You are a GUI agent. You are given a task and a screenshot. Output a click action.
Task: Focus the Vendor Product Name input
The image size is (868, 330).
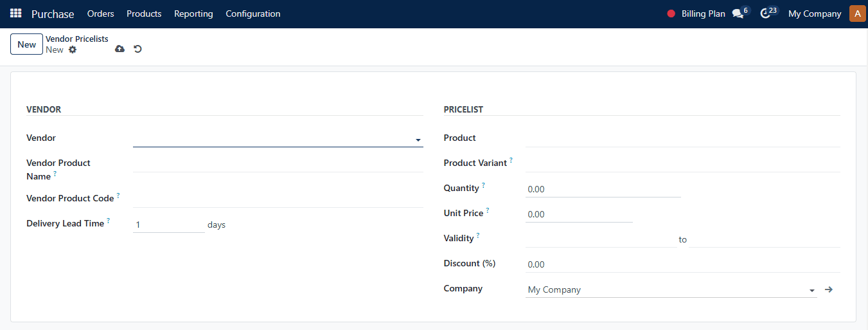pos(278,163)
